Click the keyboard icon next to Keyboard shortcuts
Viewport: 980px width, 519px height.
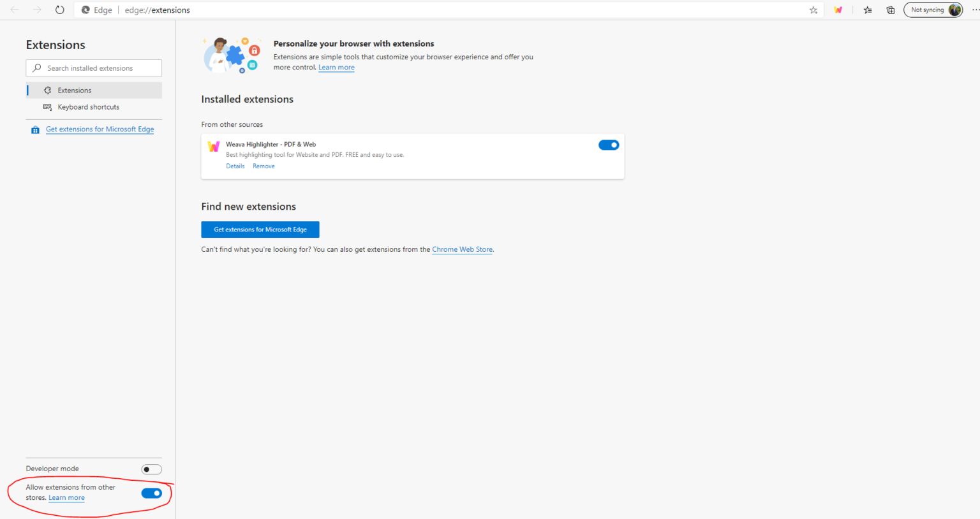point(48,106)
